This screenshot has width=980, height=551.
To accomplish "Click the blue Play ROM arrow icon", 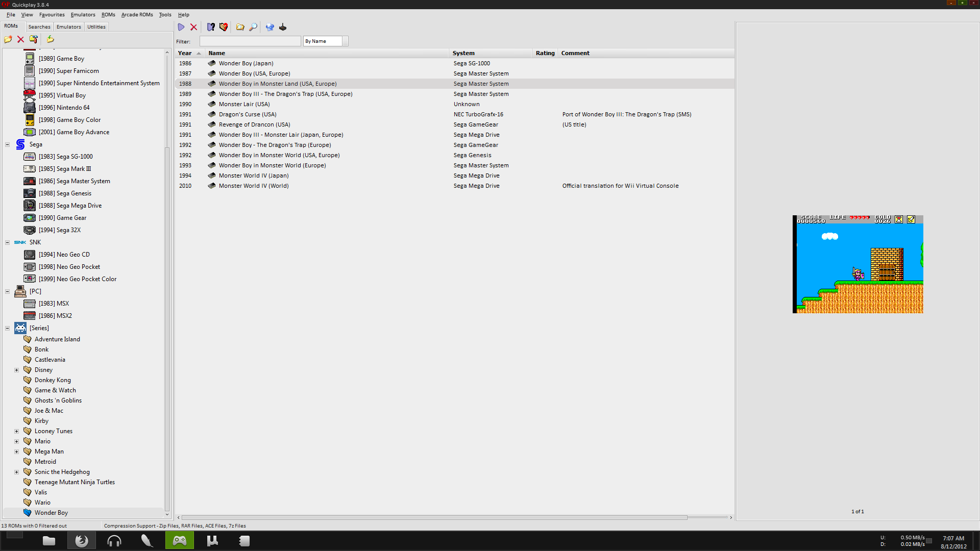I will coord(181,27).
